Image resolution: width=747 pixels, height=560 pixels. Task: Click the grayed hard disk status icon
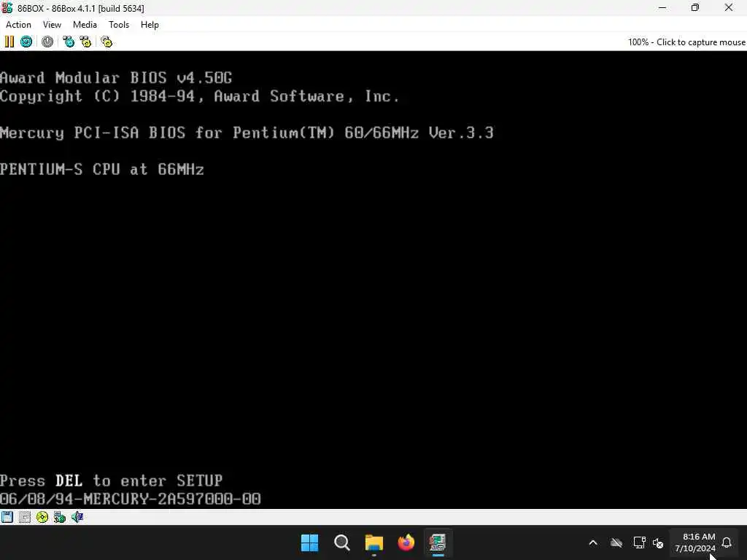pyautogui.click(x=24, y=517)
